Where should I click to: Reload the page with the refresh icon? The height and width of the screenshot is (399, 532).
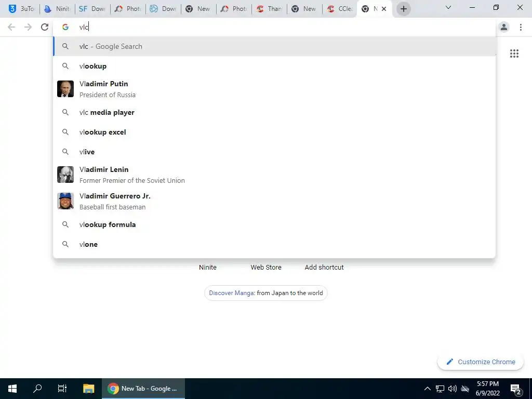(45, 27)
